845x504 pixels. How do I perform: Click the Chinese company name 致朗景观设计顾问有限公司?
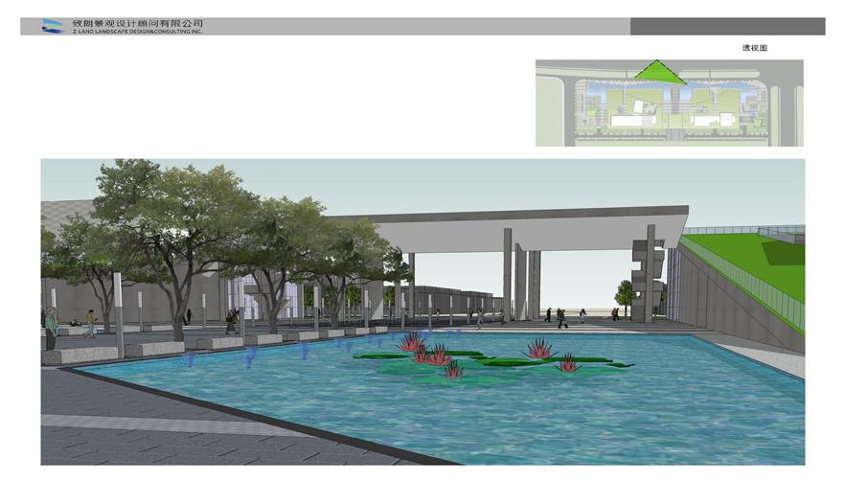point(138,22)
